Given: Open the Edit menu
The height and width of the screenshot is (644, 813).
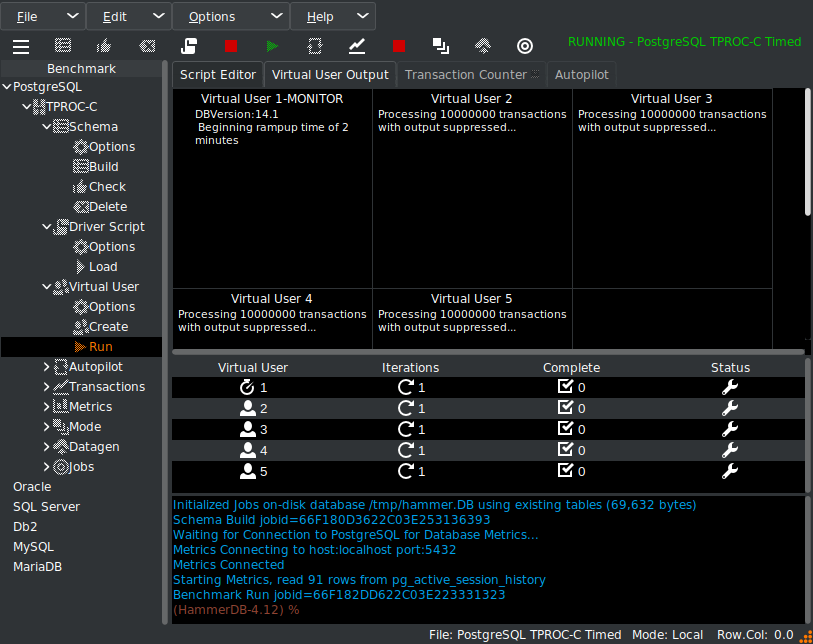Looking at the screenshot, I should [x=129, y=17].
